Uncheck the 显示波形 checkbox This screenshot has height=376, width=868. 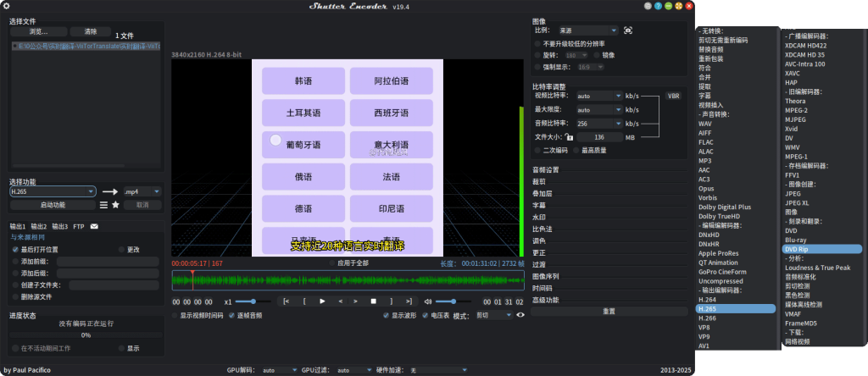(386, 315)
